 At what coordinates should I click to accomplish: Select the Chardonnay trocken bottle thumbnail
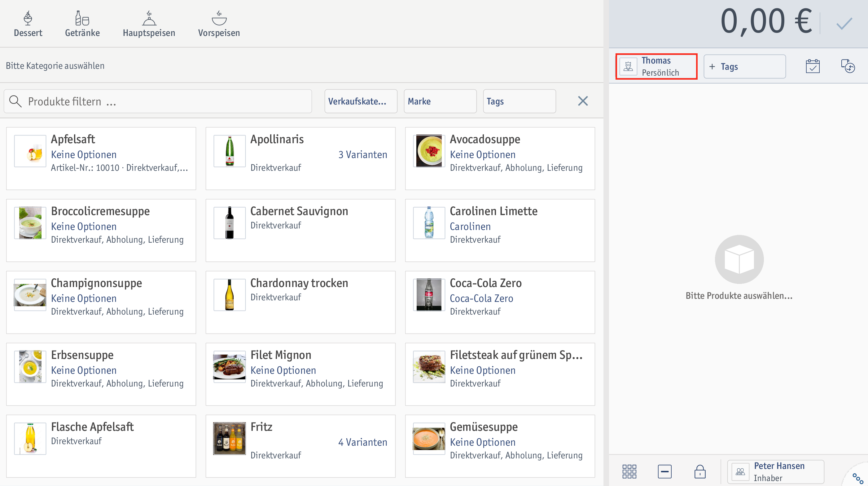(x=230, y=294)
